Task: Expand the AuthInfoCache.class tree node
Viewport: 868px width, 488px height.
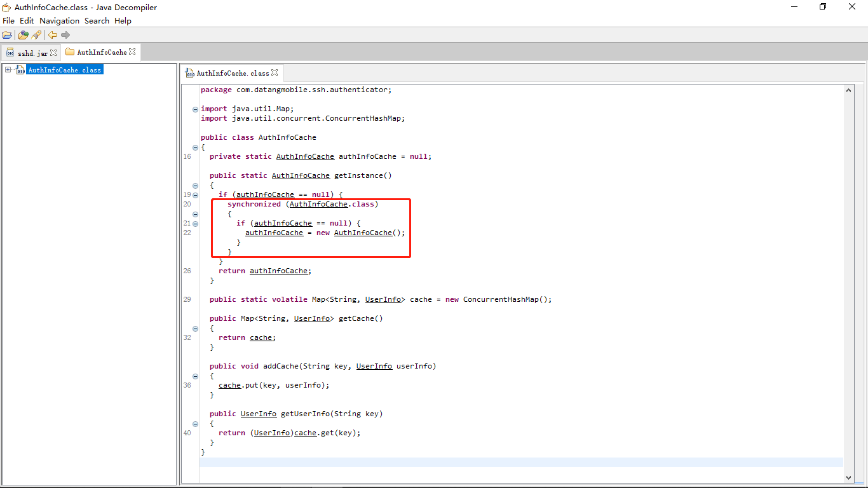Action: pos(7,70)
